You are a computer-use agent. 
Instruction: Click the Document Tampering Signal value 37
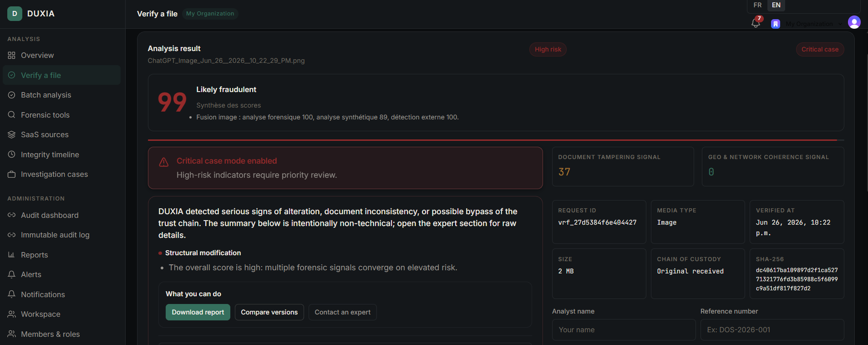[564, 172]
